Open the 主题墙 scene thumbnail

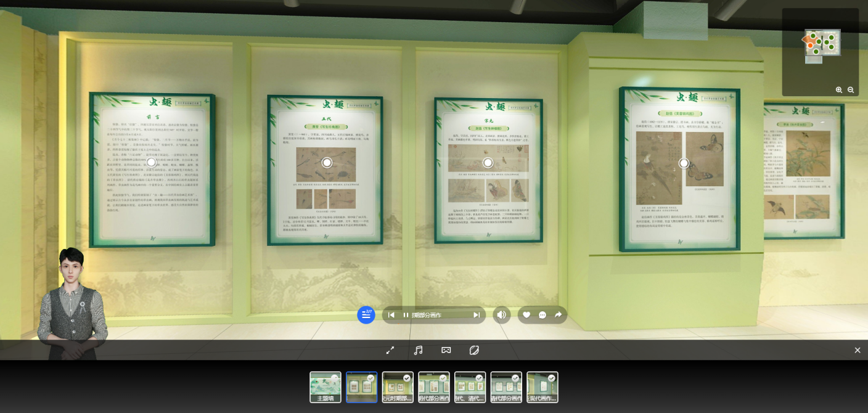tap(325, 387)
